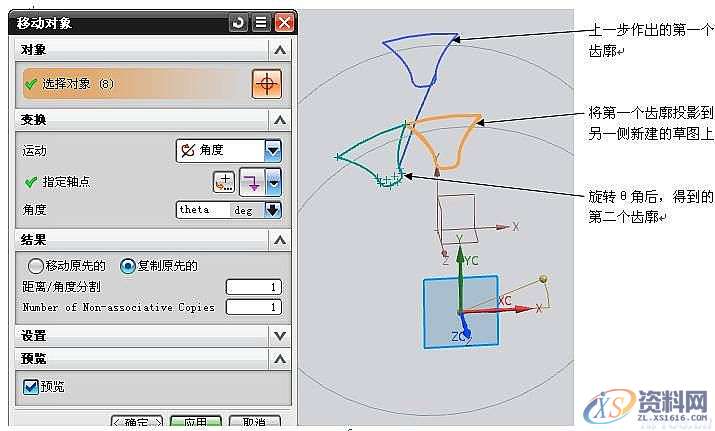The image size is (715, 431).
Task: Expand the 设置 settings section
Action: pos(280,336)
